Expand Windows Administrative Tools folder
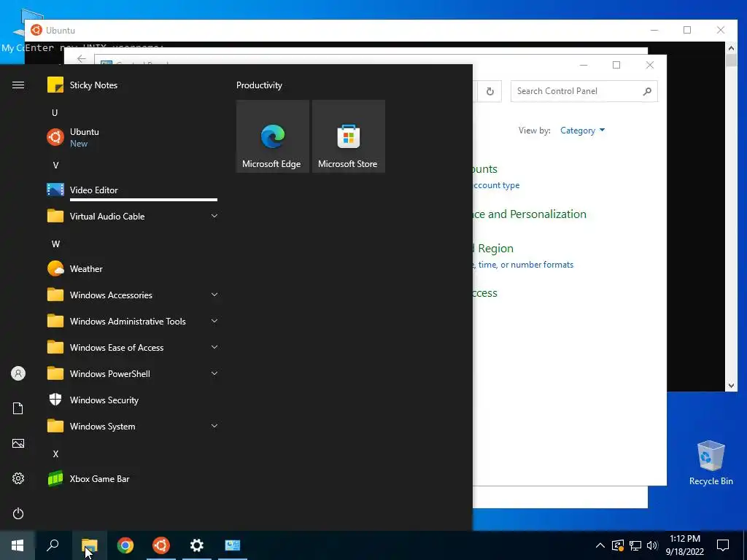This screenshot has width=747, height=560. [x=132, y=322]
